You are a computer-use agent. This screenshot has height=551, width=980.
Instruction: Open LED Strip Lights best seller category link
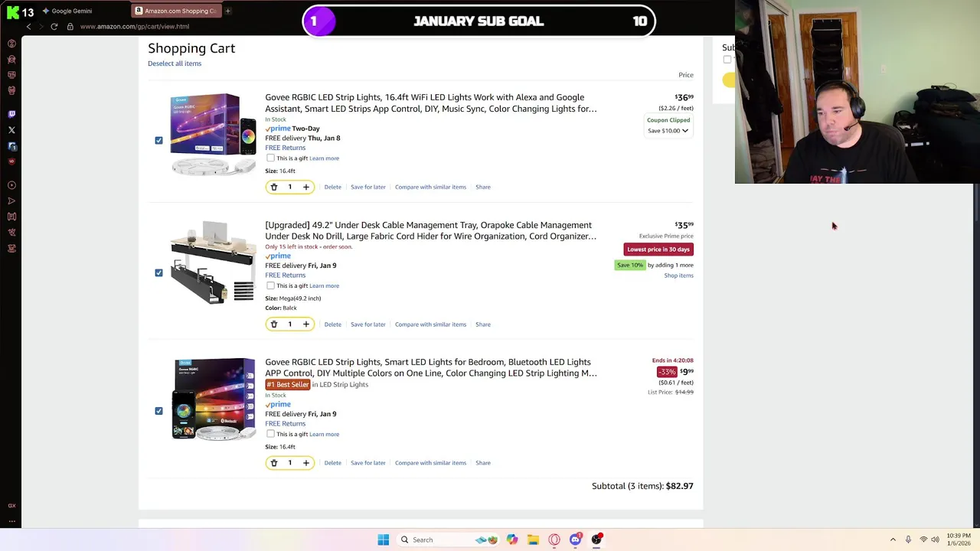(x=344, y=385)
